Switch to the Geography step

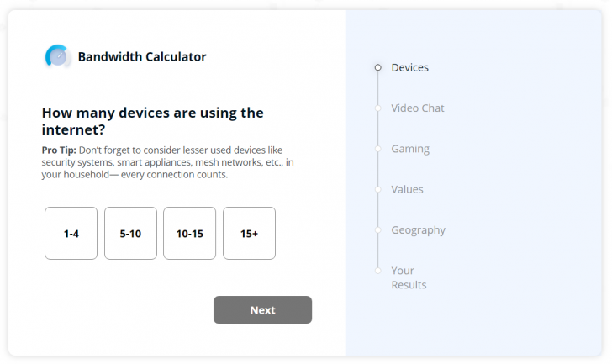pos(418,230)
